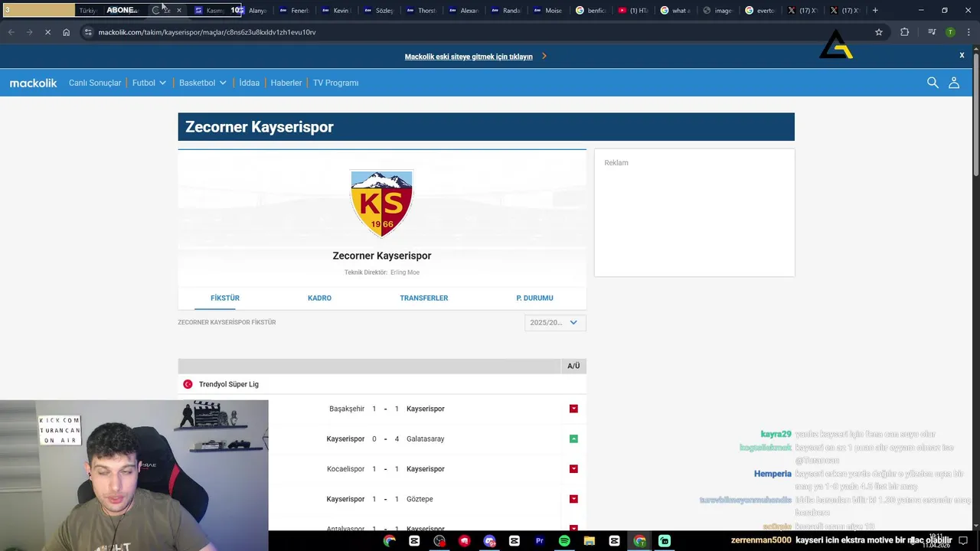Open İddaa in the navigation bar
This screenshot has width=980, height=551.
250,83
